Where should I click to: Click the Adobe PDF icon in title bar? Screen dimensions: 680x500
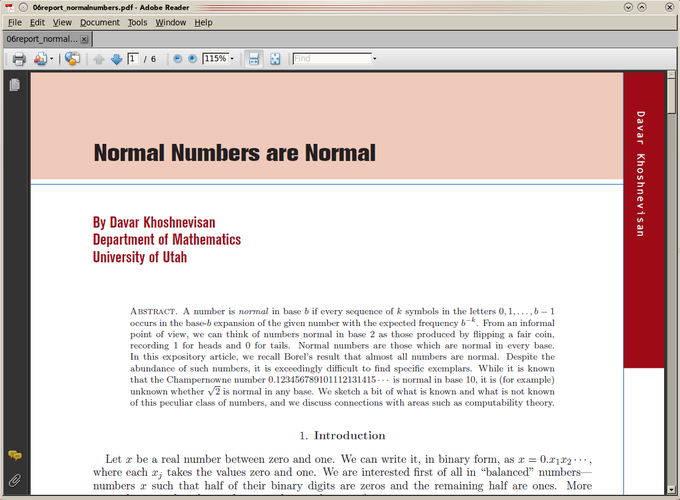point(10,7)
